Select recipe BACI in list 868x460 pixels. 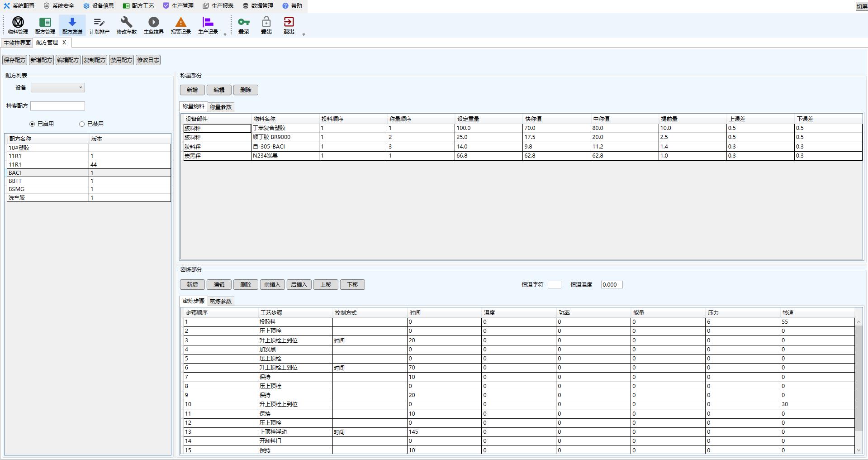coord(89,173)
